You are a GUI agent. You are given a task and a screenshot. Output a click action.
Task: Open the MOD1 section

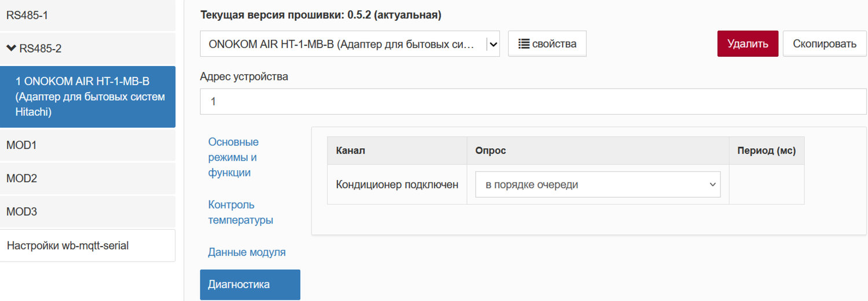[x=87, y=145]
